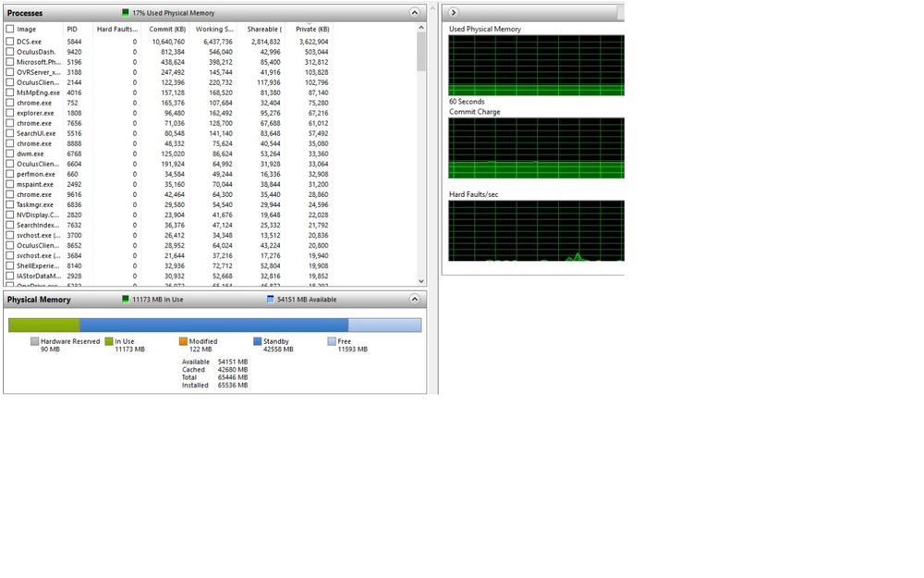Viewport: 924px width, 578px height.
Task: Click the green In Use legend square
Action: click(x=110, y=341)
